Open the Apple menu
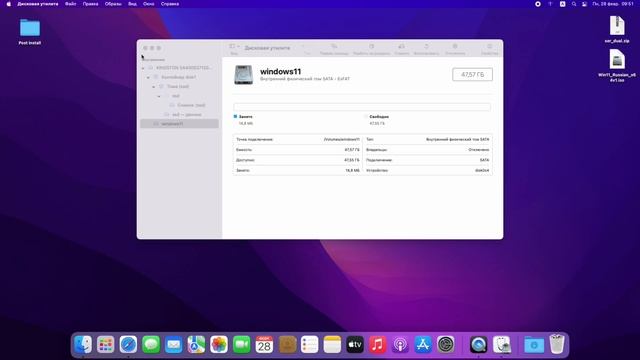Screen dimensions: 640x360 (9, 4)
